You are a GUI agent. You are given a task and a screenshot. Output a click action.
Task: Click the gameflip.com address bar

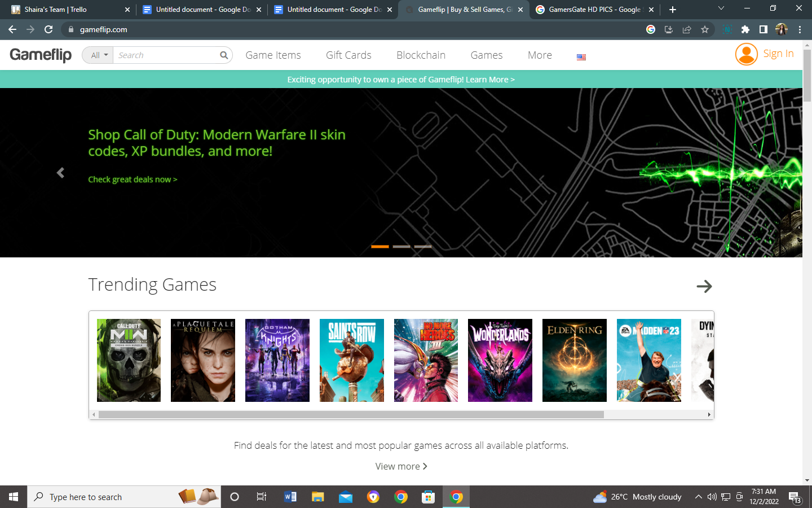pos(104,29)
